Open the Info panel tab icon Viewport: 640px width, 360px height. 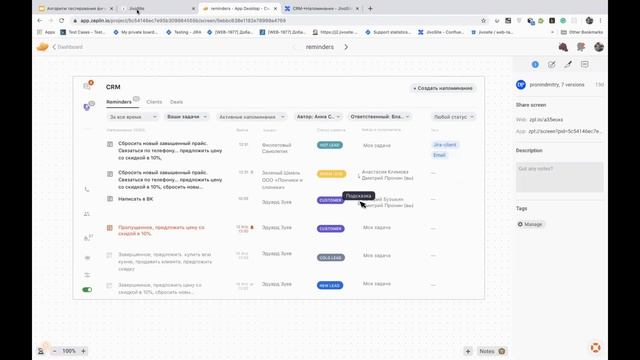535,64
